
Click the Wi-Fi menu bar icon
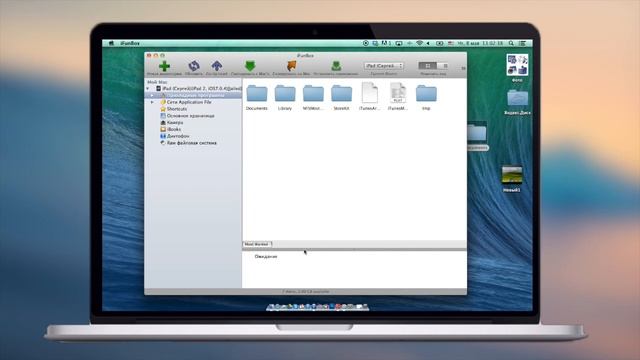coord(419,43)
